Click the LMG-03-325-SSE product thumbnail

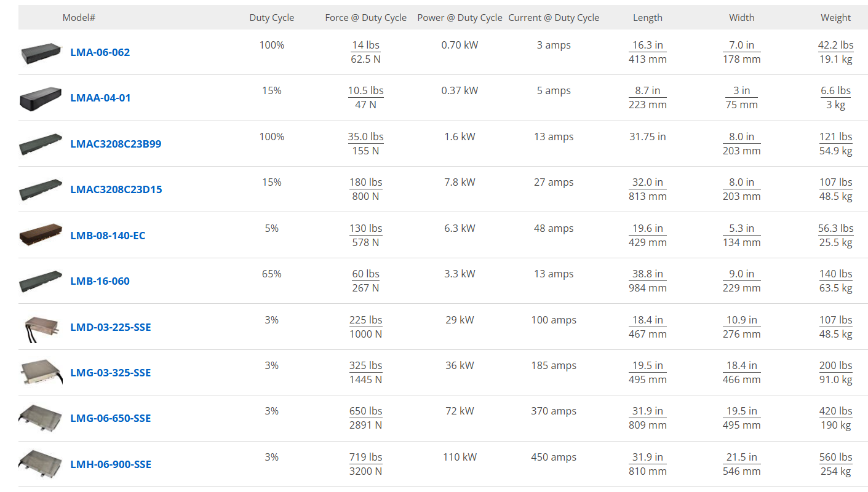click(41, 373)
